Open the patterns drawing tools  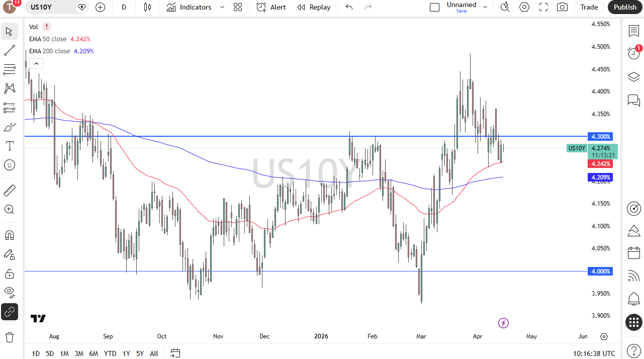pyautogui.click(x=9, y=88)
